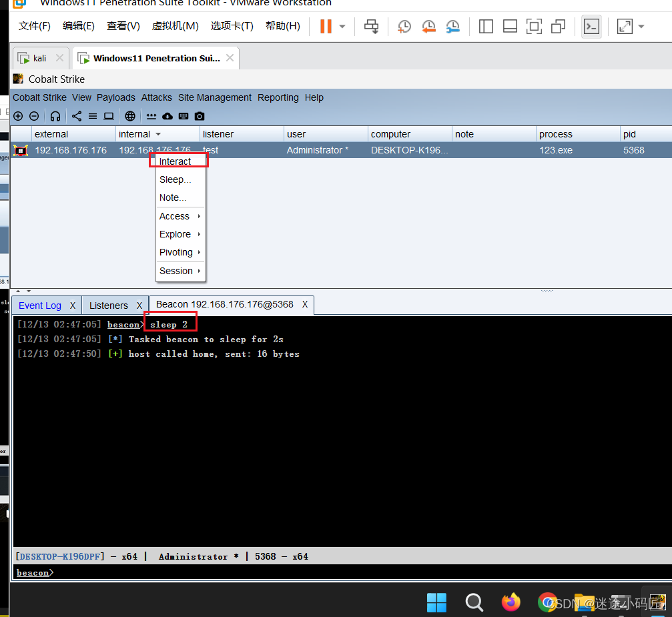
Task: Open the snapshot manager
Action: pyautogui.click(x=452, y=26)
